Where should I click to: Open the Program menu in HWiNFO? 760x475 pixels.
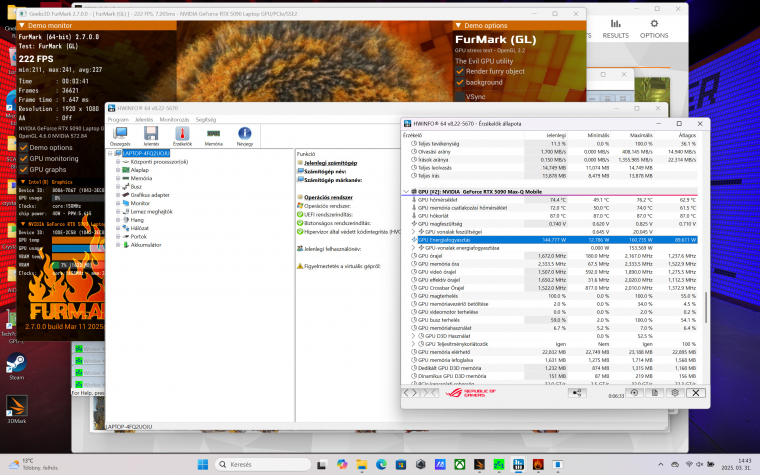click(118, 119)
